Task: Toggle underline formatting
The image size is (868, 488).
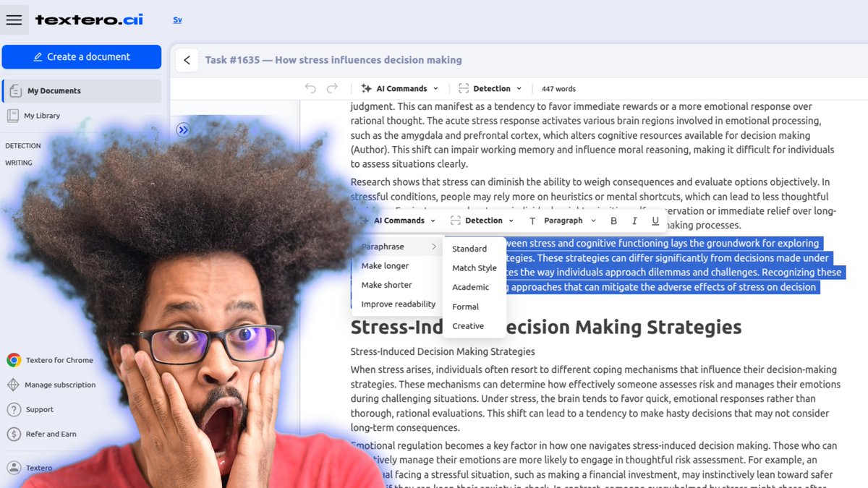Action: [x=655, y=220]
